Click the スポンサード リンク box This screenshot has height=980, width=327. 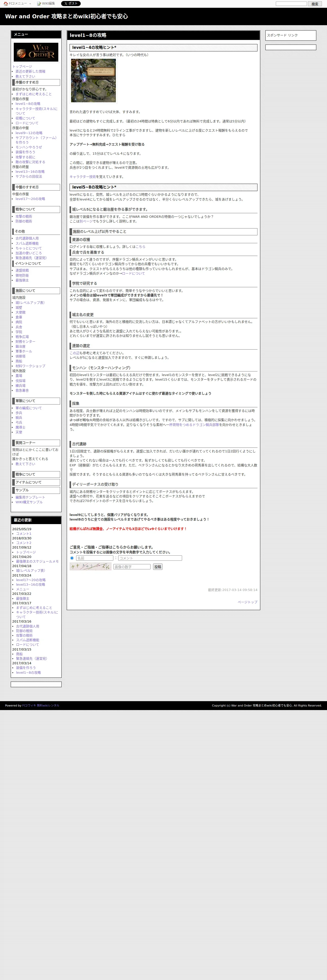coord(291,35)
